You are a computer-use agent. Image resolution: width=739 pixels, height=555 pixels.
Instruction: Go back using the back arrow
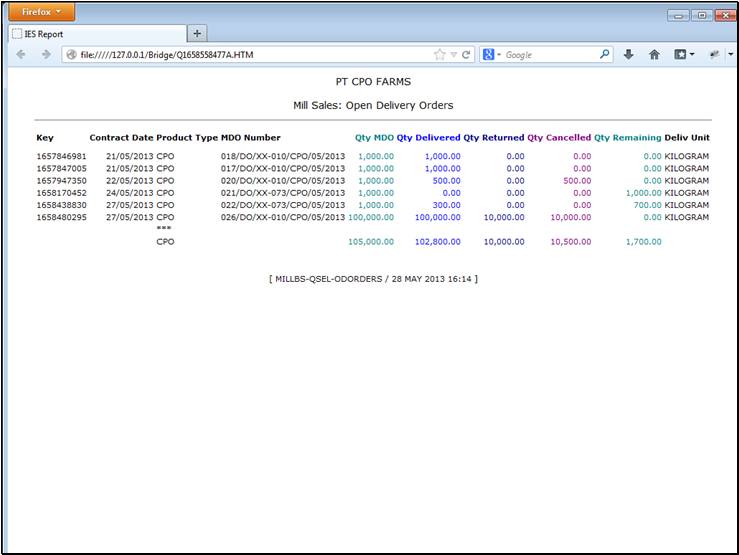pos(21,55)
